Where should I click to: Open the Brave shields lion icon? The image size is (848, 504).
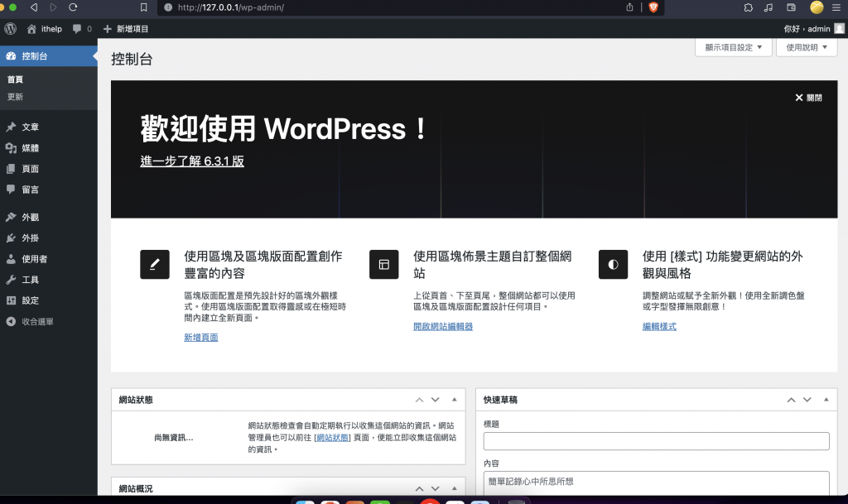[653, 7]
